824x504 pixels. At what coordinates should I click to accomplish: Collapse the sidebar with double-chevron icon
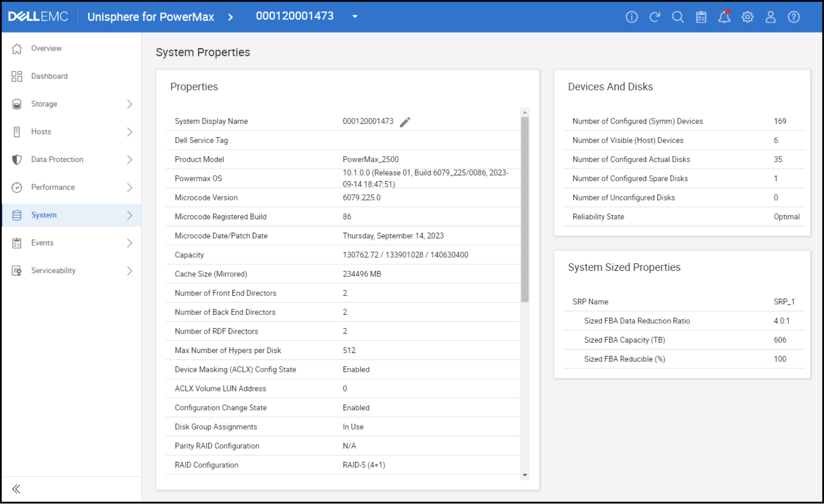click(x=16, y=489)
